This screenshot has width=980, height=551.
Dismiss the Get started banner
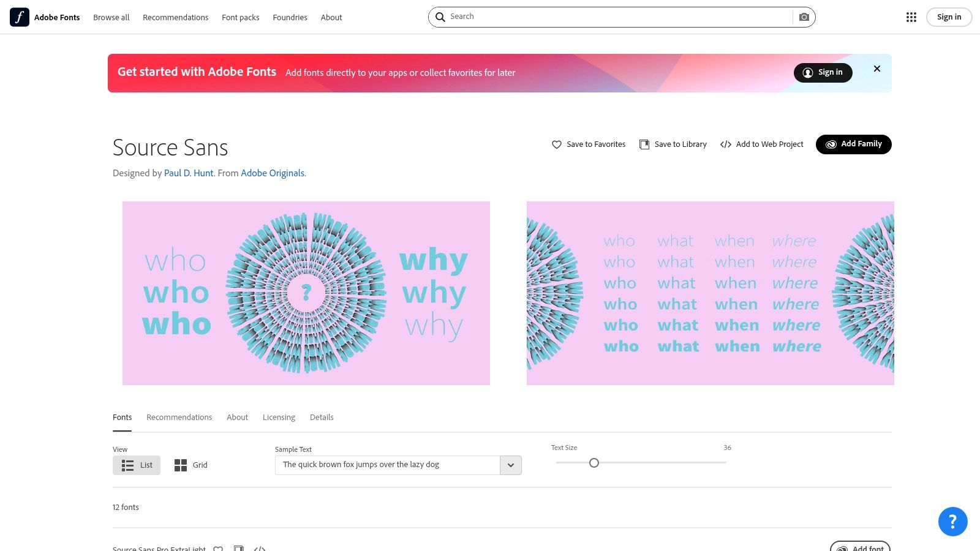[876, 69]
